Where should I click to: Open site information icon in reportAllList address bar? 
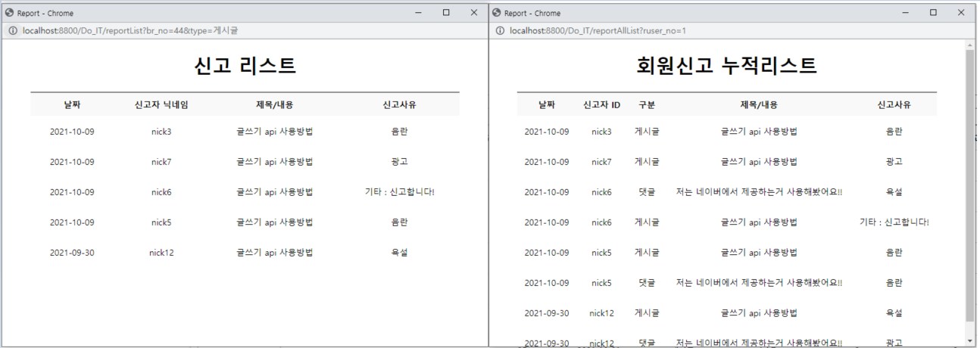tap(500, 31)
